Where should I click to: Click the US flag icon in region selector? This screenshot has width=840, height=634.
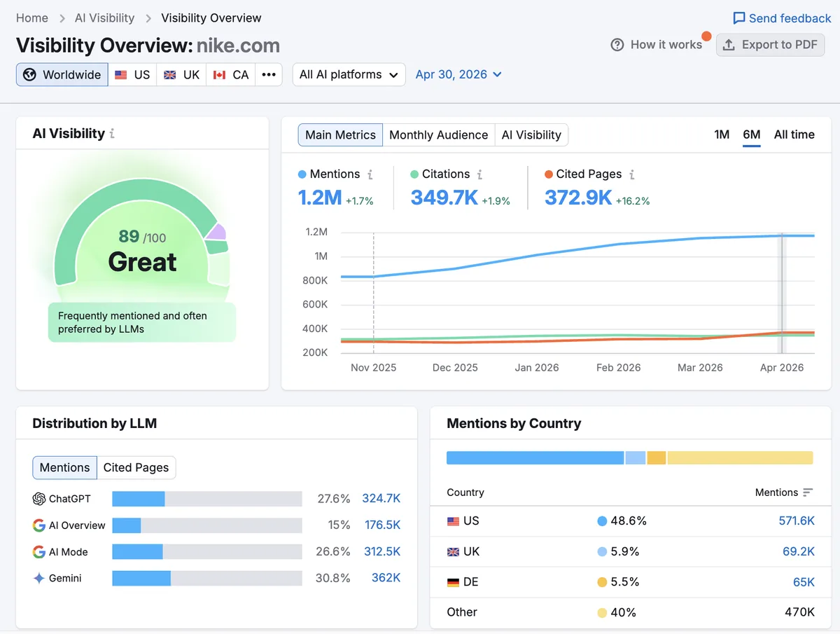(121, 75)
